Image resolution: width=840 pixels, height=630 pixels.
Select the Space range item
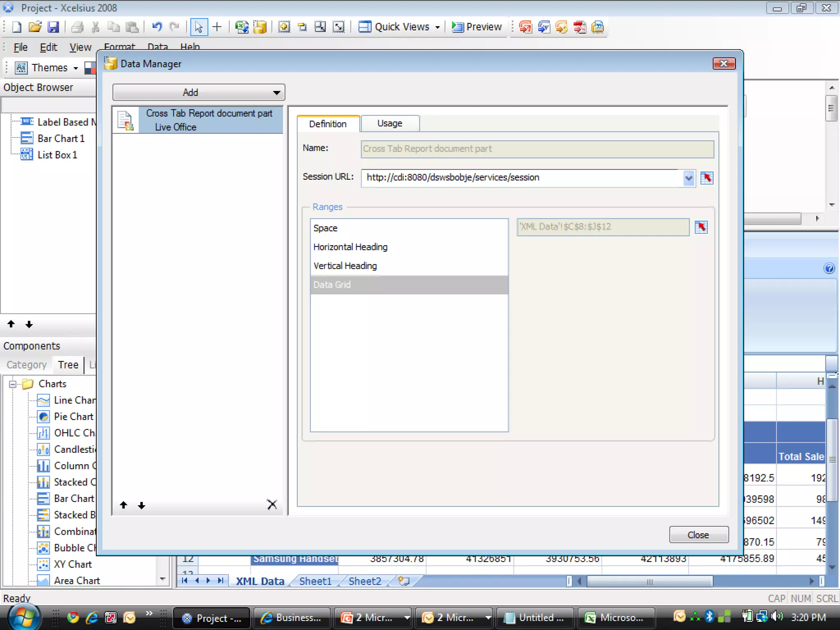(409, 228)
